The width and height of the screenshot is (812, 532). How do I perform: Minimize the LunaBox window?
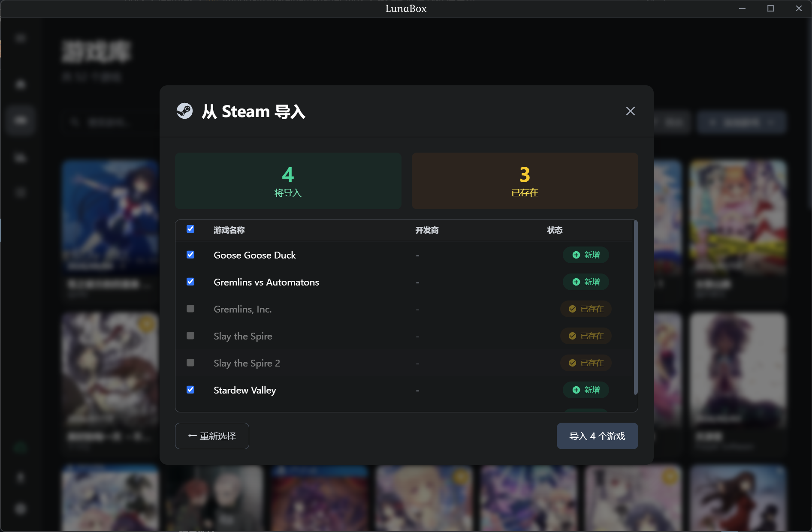pos(742,9)
